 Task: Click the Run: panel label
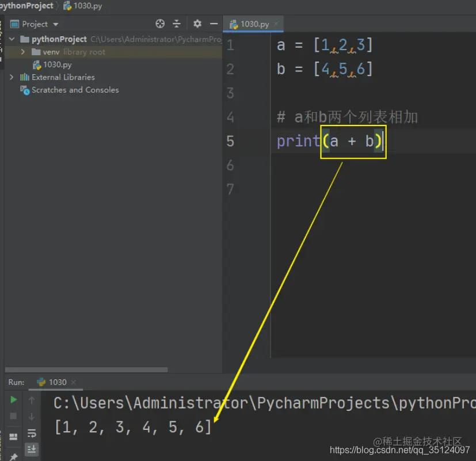16,382
